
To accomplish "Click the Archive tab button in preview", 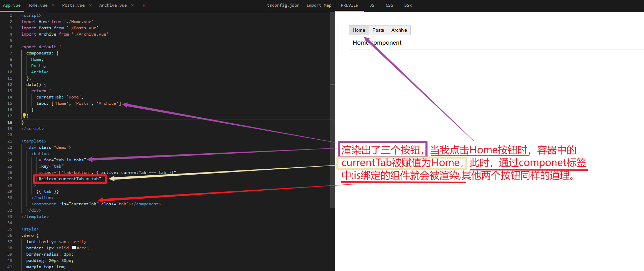I will pyautogui.click(x=399, y=30).
